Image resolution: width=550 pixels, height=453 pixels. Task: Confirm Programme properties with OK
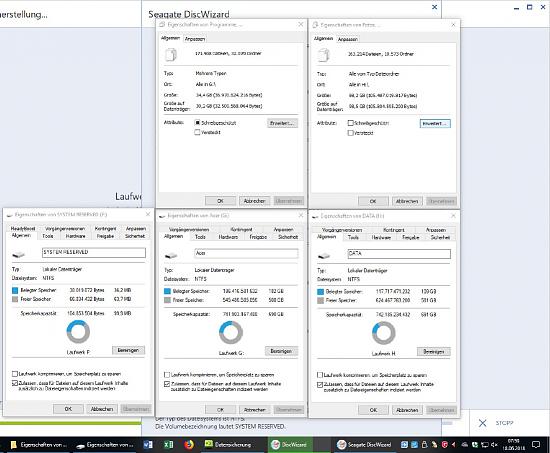[220, 201]
